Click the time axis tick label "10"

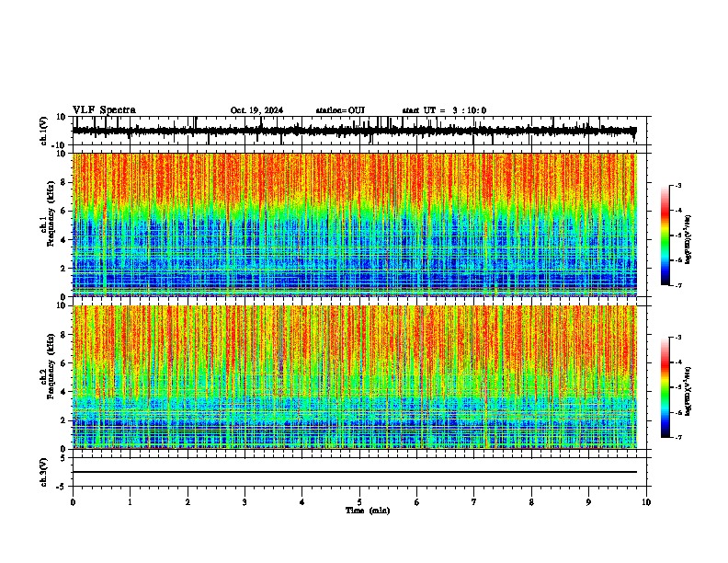click(x=646, y=502)
